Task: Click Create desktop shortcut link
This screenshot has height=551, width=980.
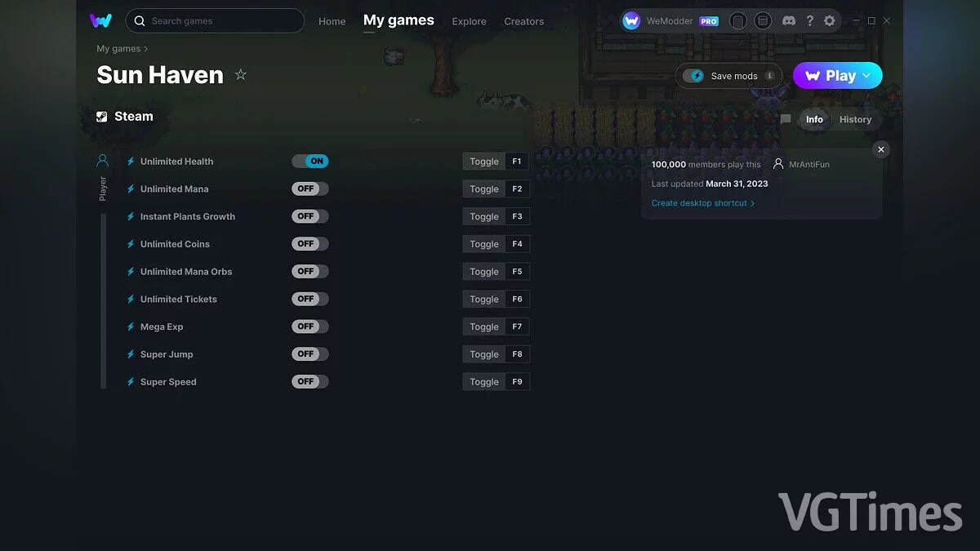Action: (x=703, y=203)
